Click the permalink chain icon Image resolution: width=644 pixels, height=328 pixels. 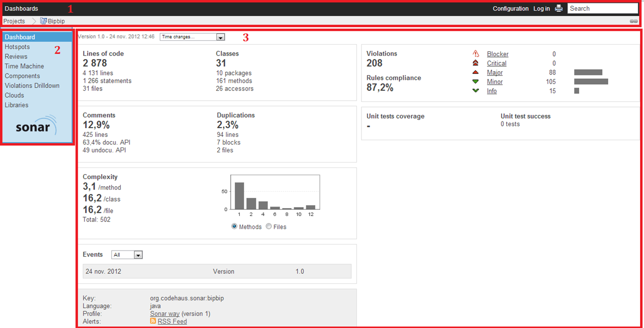(x=633, y=21)
